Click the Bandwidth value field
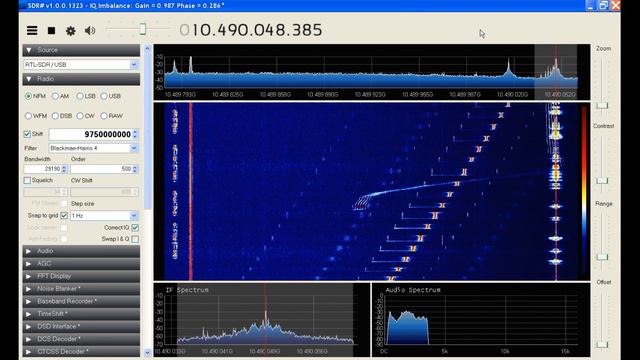This screenshot has height=360, width=640. click(x=42, y=169)
